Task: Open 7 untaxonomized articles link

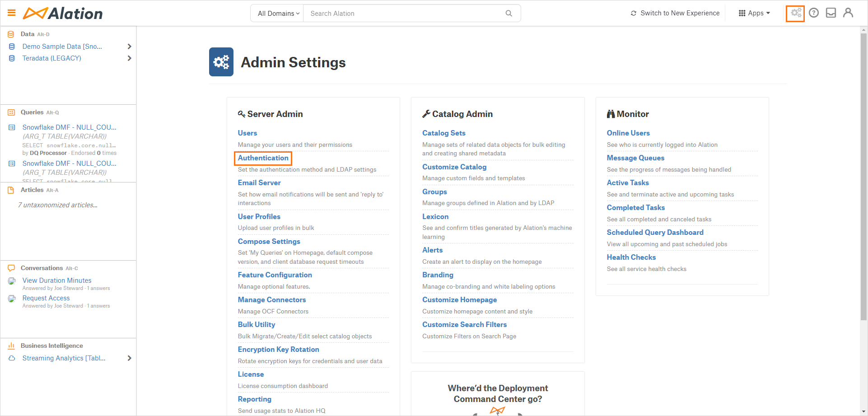Action: [x=58, y=205]
